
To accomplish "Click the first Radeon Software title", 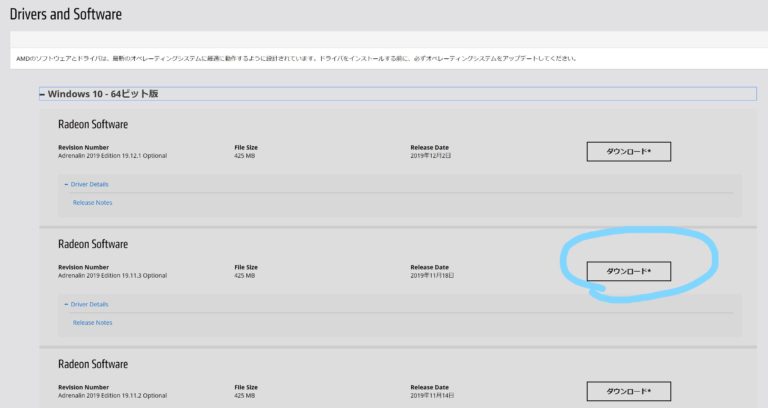I will (x=93, y=125).
